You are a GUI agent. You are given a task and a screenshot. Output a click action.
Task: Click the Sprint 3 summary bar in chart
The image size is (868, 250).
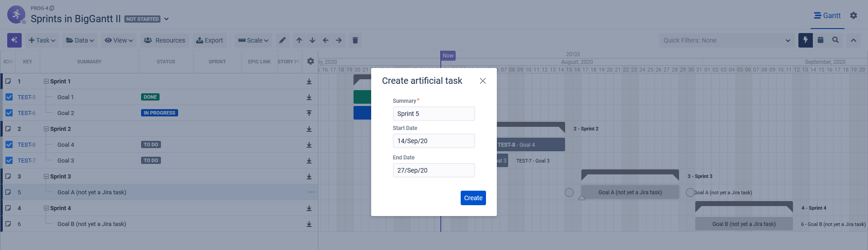(x=630, y=175)
